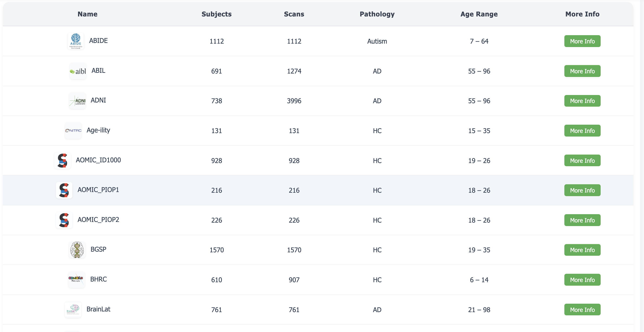The image size is (644, 332).
Task: Click the Name column header
Action: tap(87, 14)
